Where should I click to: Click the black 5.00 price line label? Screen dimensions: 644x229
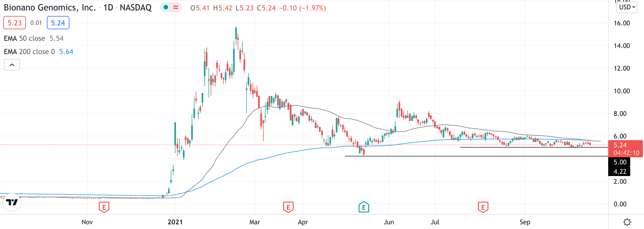619,162
